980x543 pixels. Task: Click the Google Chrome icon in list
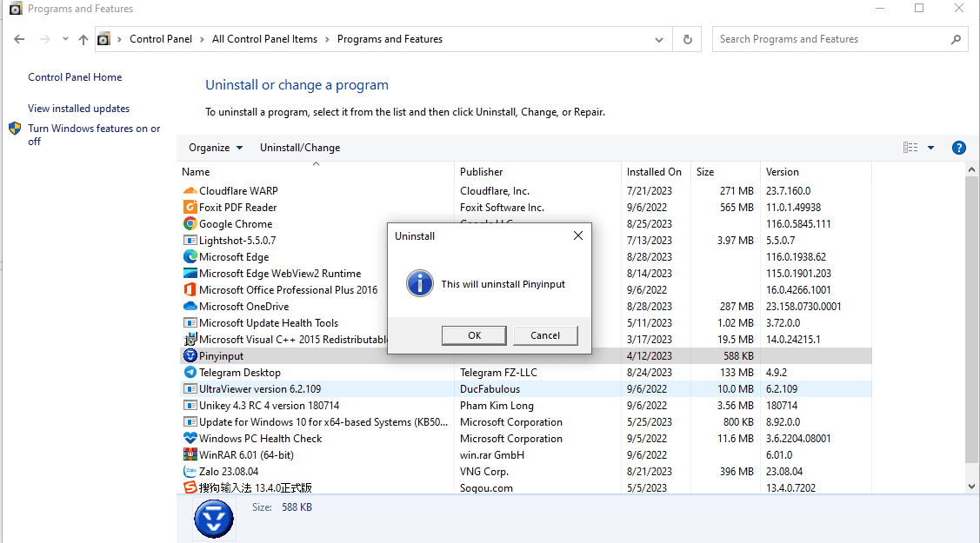tap(190, 224)
